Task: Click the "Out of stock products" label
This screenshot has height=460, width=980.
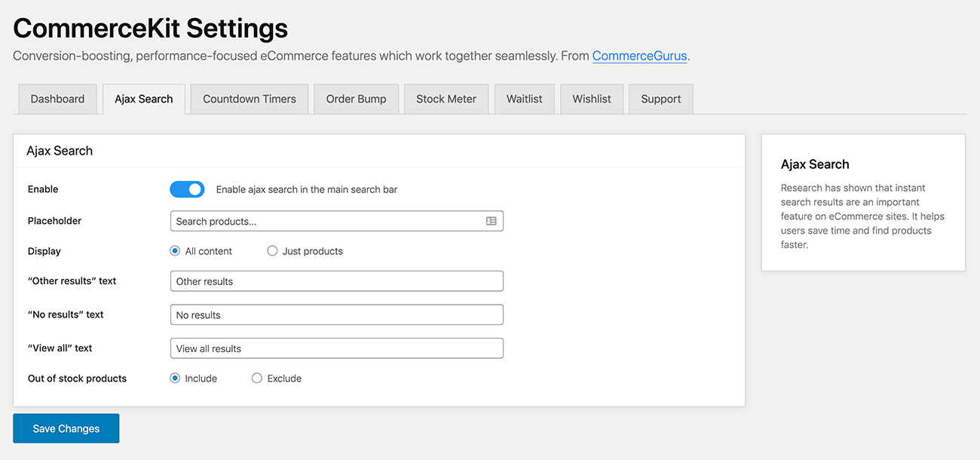Action: (x=77, y=379)
